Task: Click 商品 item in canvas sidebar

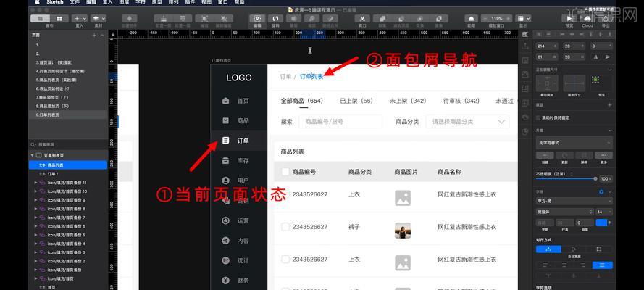Action: 238,121
